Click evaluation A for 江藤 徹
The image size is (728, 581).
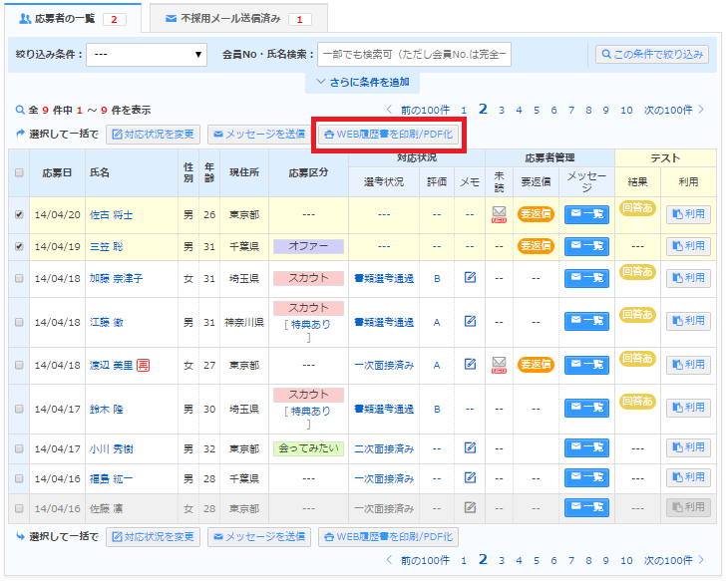437,323
